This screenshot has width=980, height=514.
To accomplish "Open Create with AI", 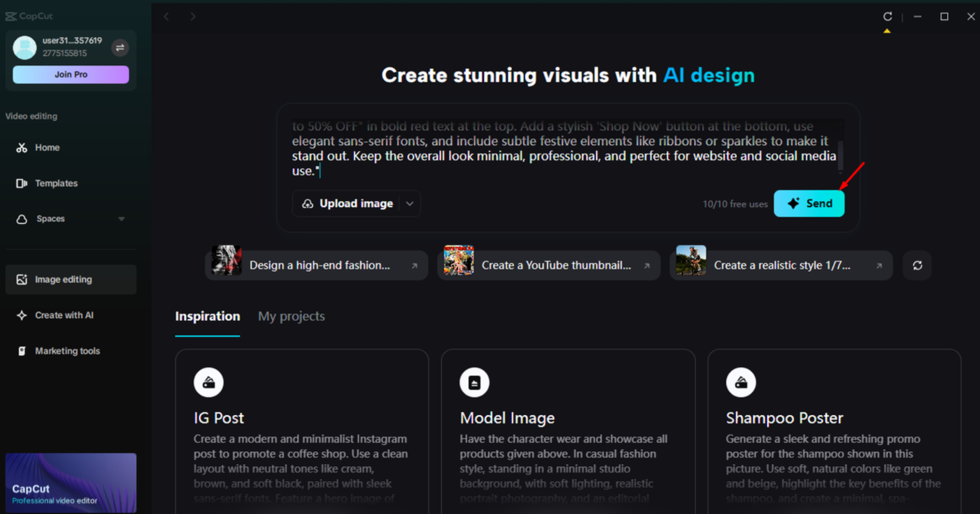I will coord(64,315).
